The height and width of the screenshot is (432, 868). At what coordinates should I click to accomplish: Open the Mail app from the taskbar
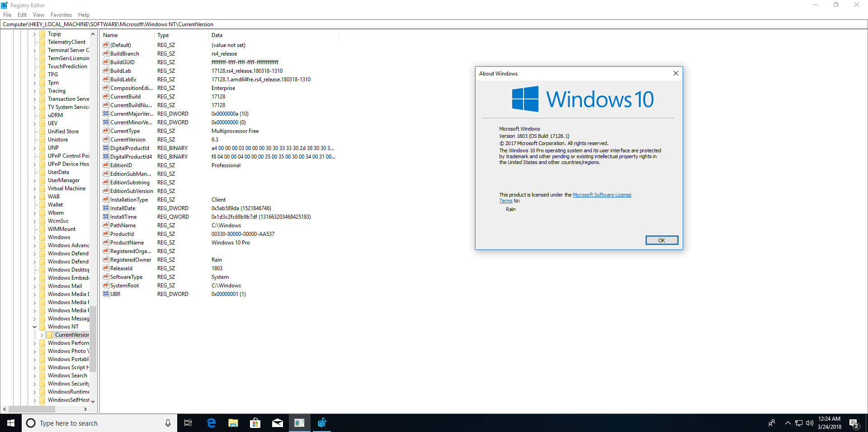click(278, 423)
